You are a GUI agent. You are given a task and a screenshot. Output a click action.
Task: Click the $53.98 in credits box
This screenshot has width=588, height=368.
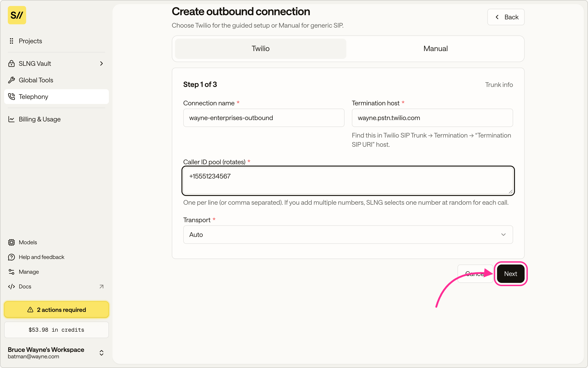point(57,330)
